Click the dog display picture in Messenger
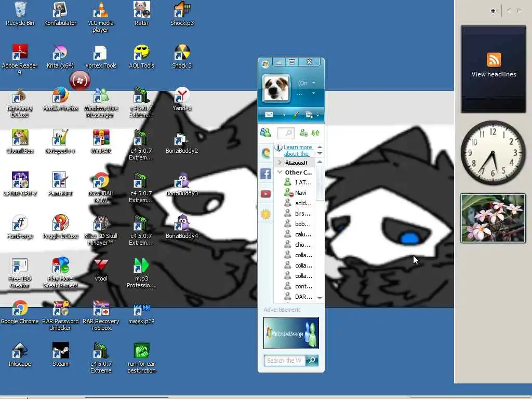Screen dimensions: 532x399 [x=276, y=88]
